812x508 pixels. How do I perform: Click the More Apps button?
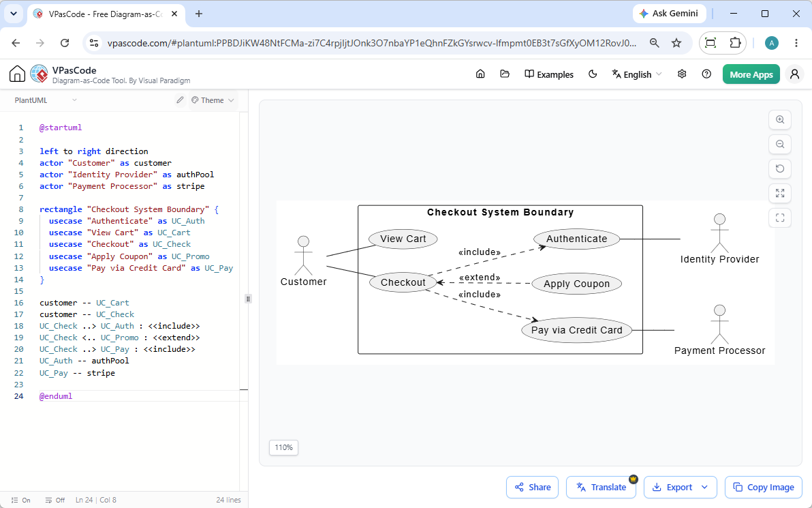coord(751,74)
